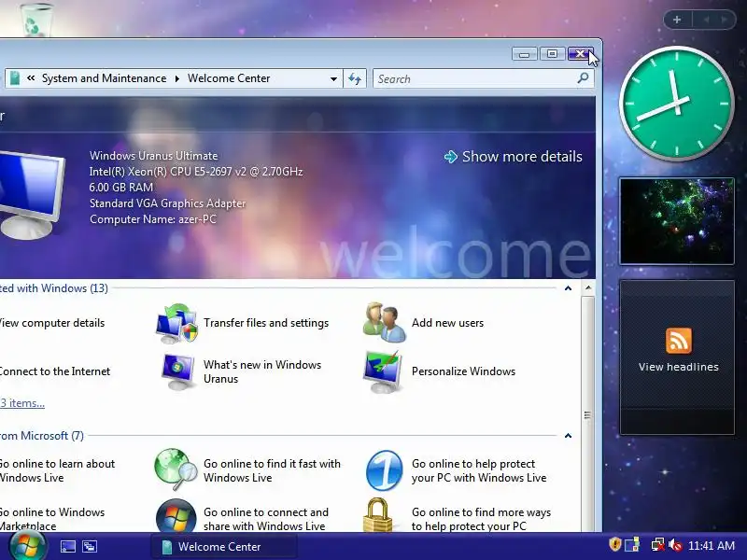This screenshot has width=747, height=560.
Task: Open the Recycle Bin on the desktop
Action: pos(35,19)
